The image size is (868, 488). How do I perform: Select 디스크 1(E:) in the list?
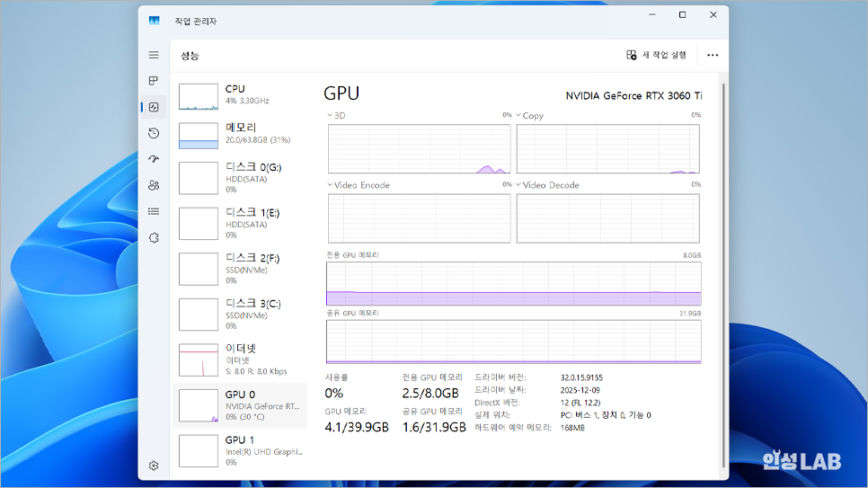pyautogui.click(x=240, y=223)
